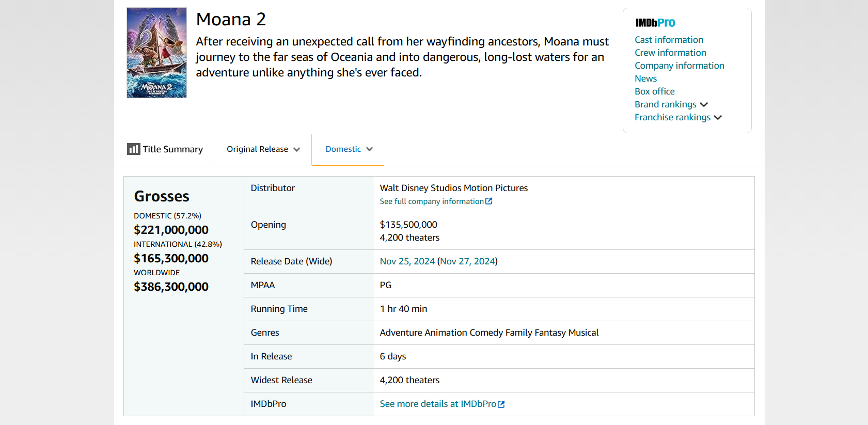
Task: Click external link icon beside company information
Action: pos(489,201)
